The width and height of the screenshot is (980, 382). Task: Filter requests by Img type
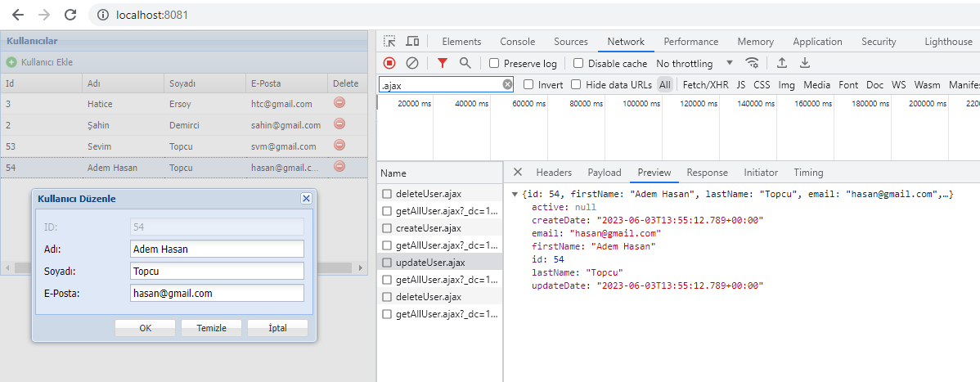click(787, 84)
